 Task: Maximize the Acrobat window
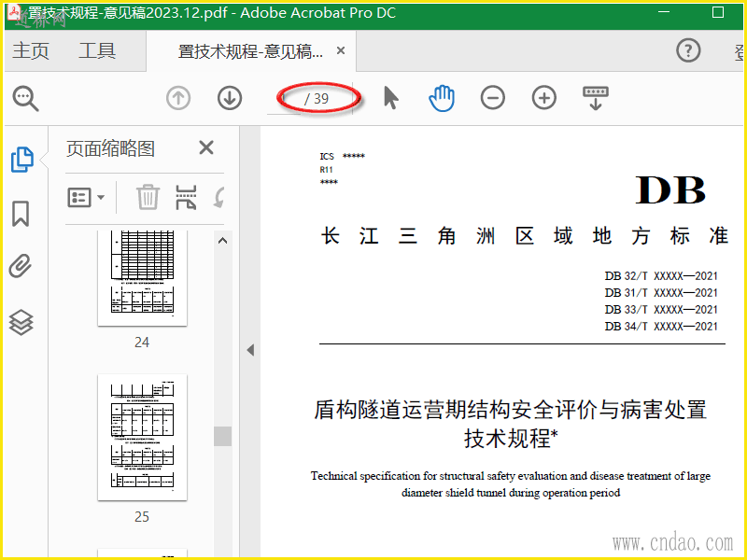[718, 12]
